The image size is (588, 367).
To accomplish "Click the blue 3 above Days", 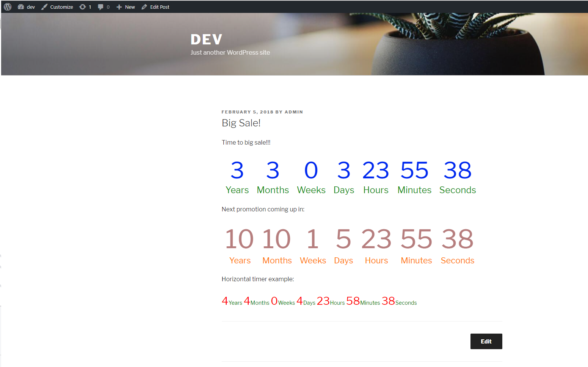I will coord(344,170).
